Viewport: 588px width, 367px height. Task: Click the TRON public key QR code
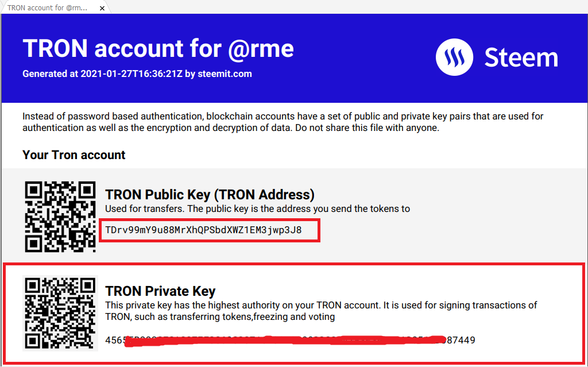pyautogui.click(x=60, y=217)
